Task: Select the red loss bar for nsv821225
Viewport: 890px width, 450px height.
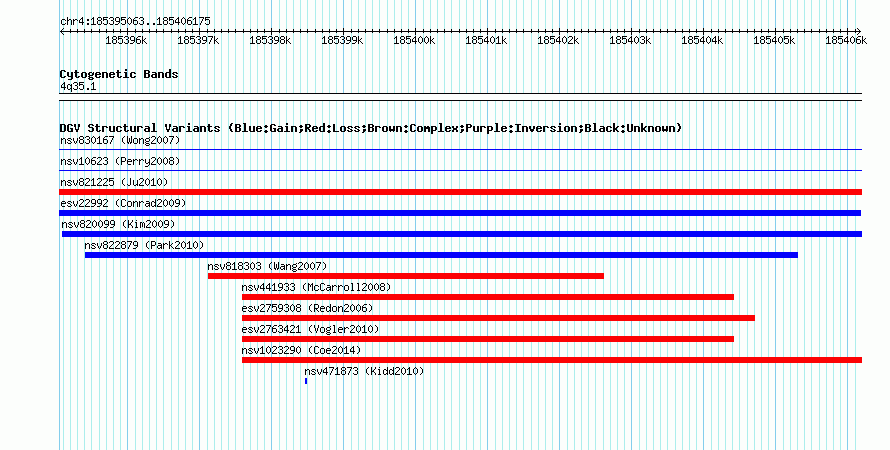Action: [460, 192]
